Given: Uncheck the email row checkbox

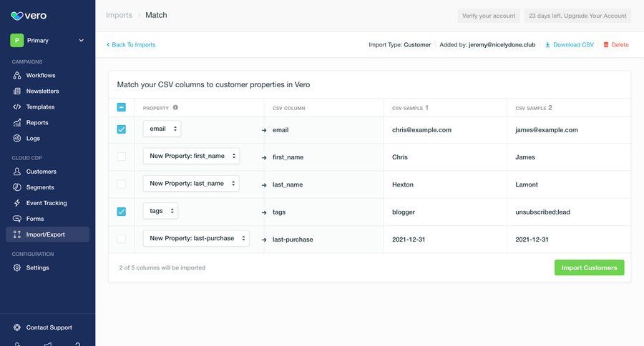Looking at the screenshot, I should pos(122,129).
